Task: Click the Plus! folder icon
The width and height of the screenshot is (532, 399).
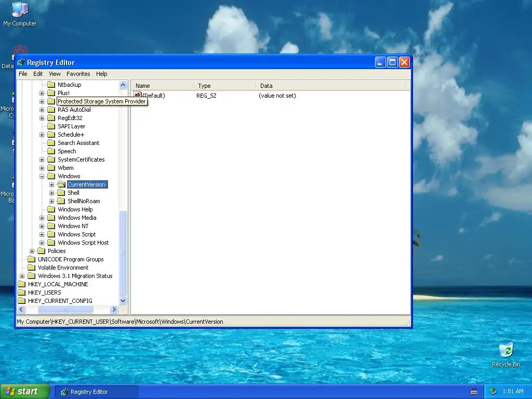Action: pyautogui.click(x=51, y=93)
